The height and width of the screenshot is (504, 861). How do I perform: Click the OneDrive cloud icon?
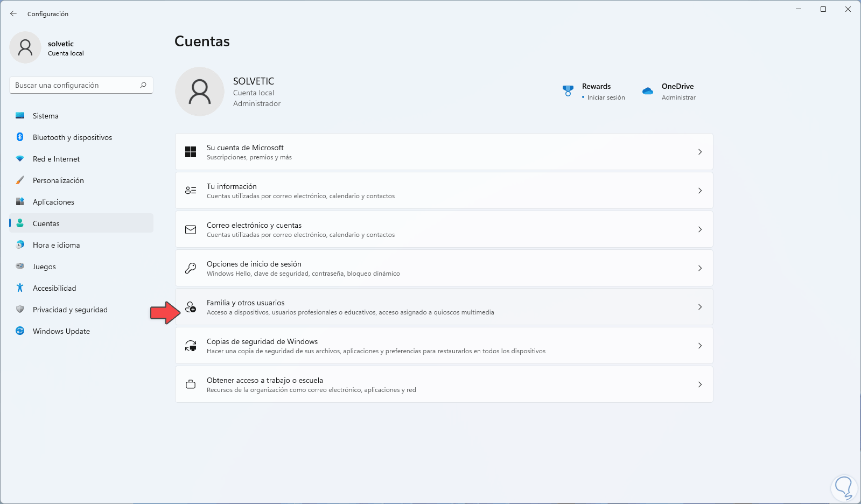click(x=648, y=91)
